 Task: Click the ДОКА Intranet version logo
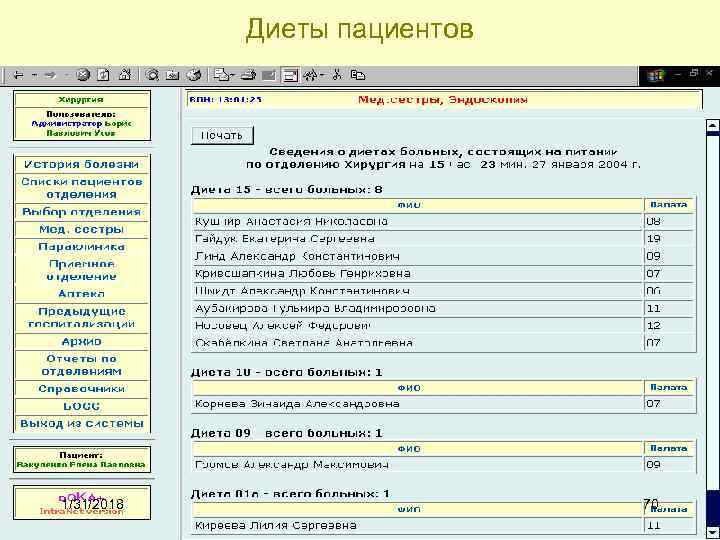pyautogui.click(x=82, y=503)
